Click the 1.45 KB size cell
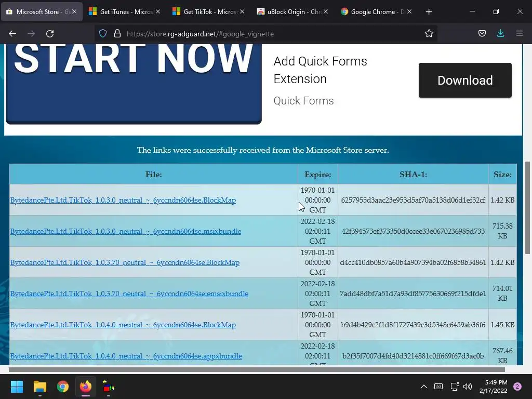Viewport: 532px width, 399px height. pyautogui.click(x=502, y=325)
